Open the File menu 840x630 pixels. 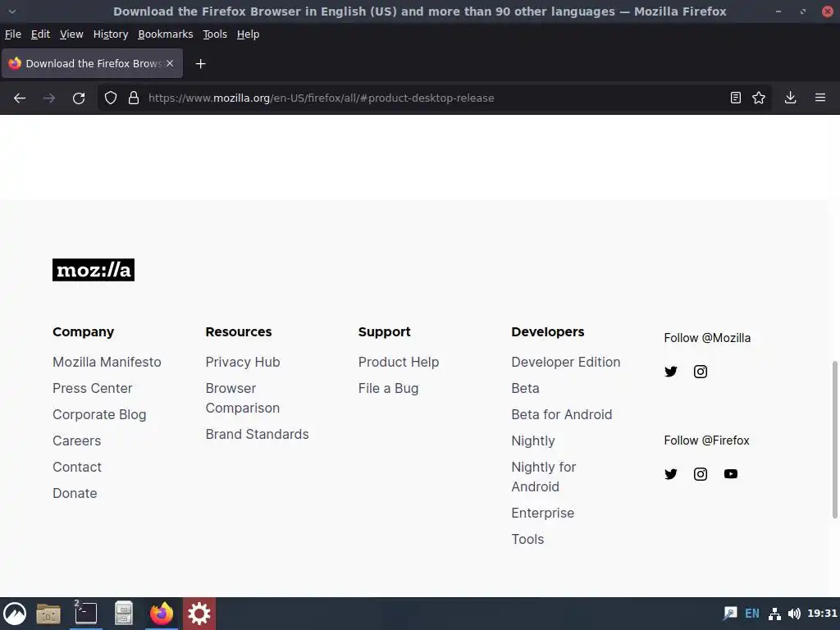click(x=13, y=34)
